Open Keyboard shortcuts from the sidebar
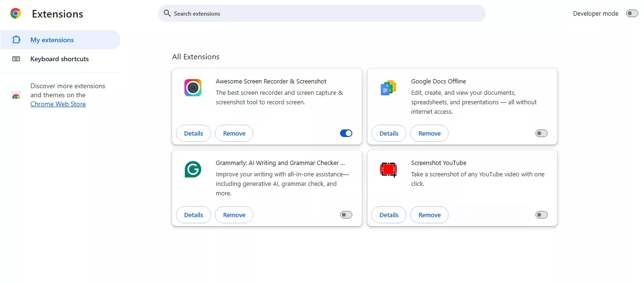Image resolution: width=644 pixels, height=284 pixels. pyautogui.click(x=59, y=59)
